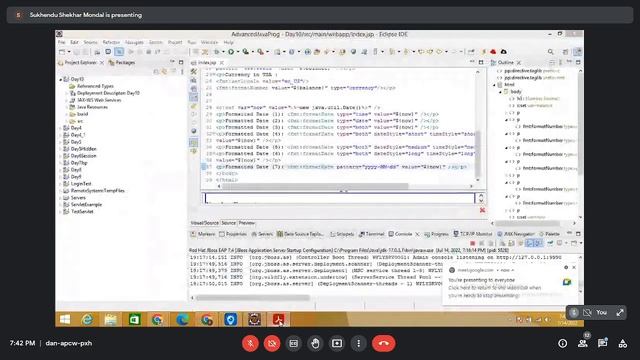Image resolution: width=640 pixels, height=360 pixels.
Task: Expand Deployment Descriptor Day10 node
Action: coord(67,93)
